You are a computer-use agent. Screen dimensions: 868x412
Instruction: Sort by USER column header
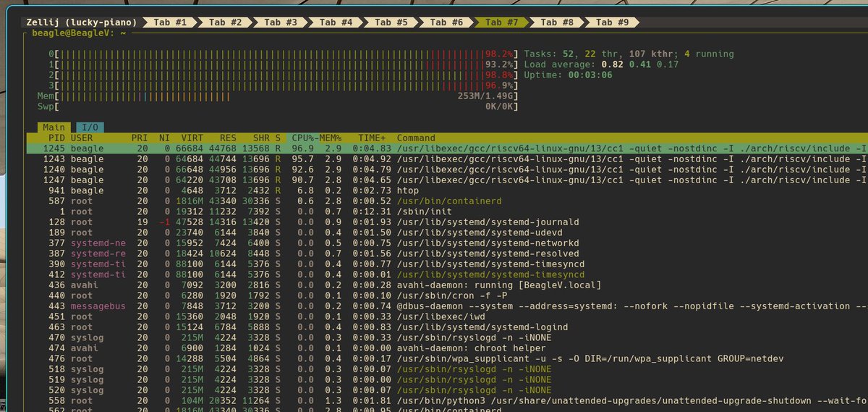[x=82, y=138]
